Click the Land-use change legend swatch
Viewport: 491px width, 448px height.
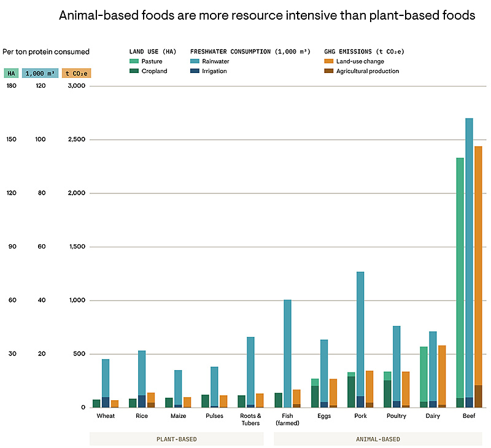(328, 61)
